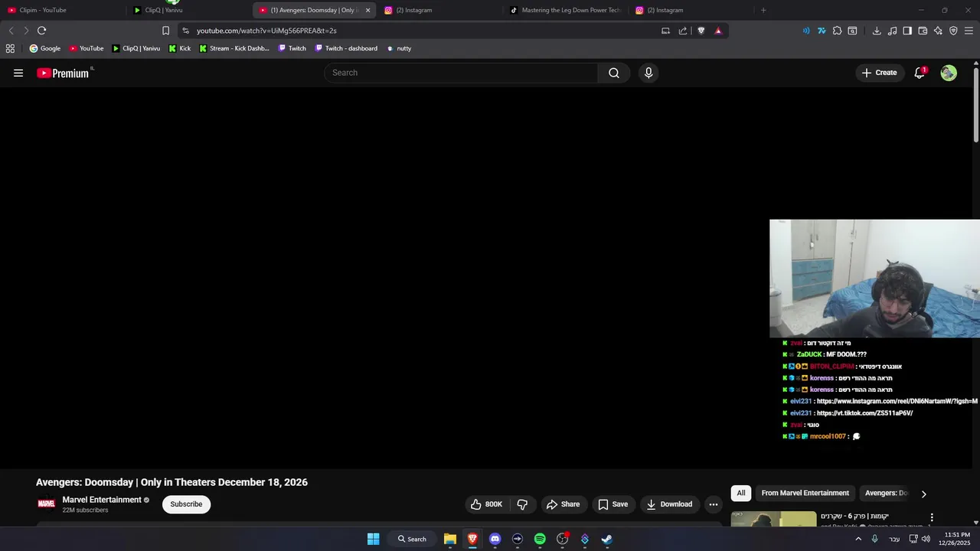This screenshot has width=980, height=551.
Task: Open Discord from taskbar
Action: tap(495, 539)
